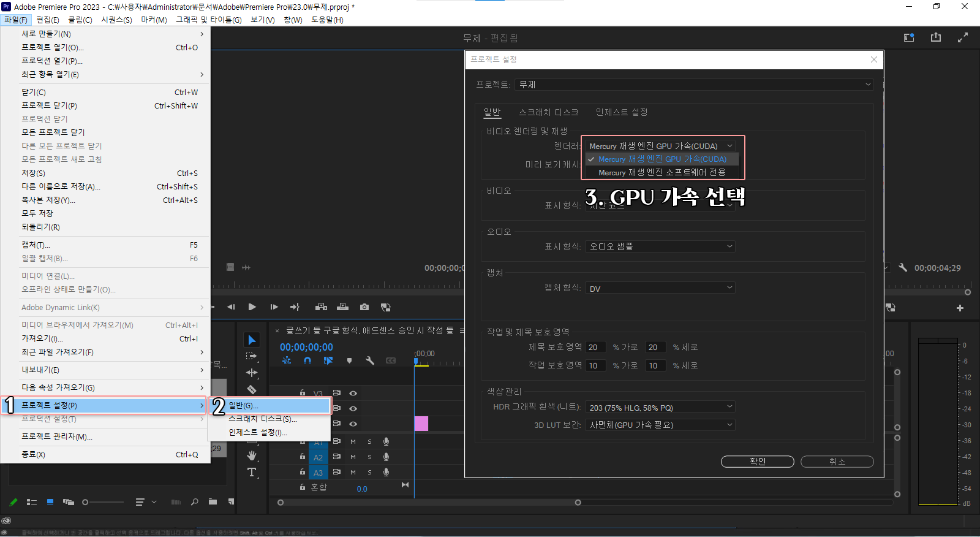This screenshot has width=980, height=537.
Task: Step forward one frame
Action: click(274, 307)
